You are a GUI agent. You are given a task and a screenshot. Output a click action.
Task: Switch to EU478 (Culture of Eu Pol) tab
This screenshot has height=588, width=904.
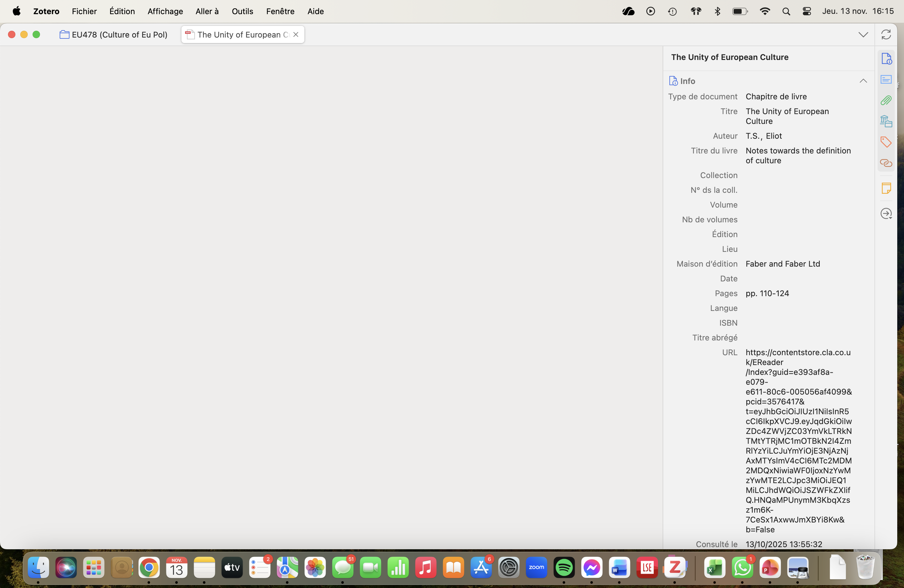[x=114, y=34]
